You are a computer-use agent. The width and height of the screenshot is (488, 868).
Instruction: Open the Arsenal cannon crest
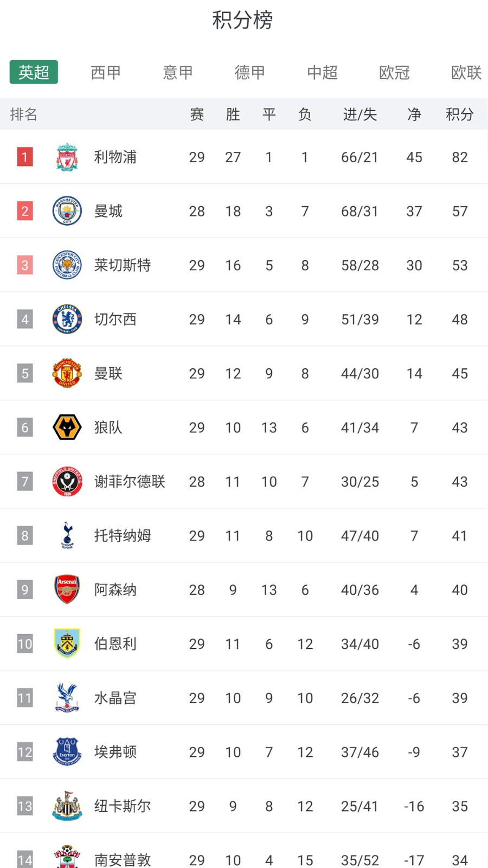[67, 590]
